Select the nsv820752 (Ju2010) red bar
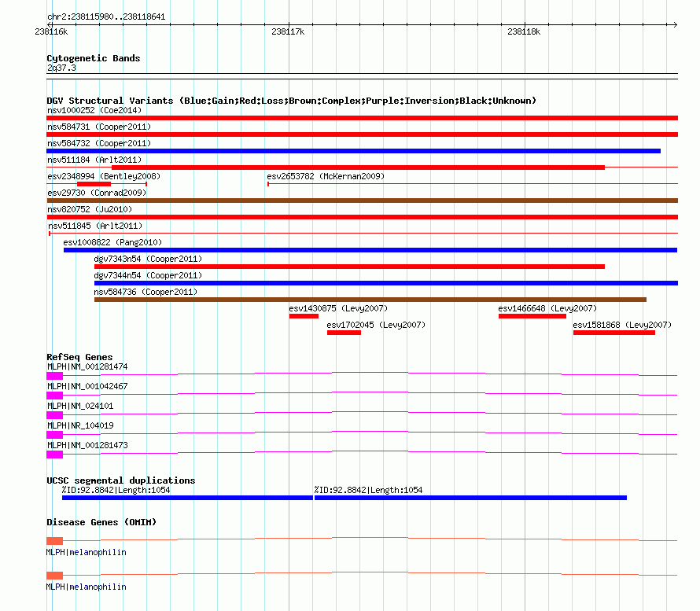Image resolution: width=700 pixels, height=611 pixels. pos(362,217)
